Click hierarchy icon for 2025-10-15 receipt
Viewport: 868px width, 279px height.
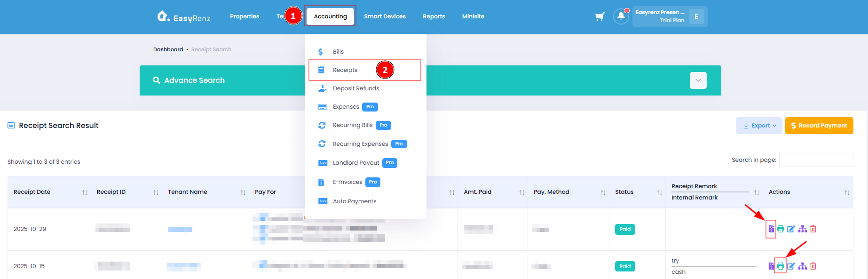click(803, 266)
